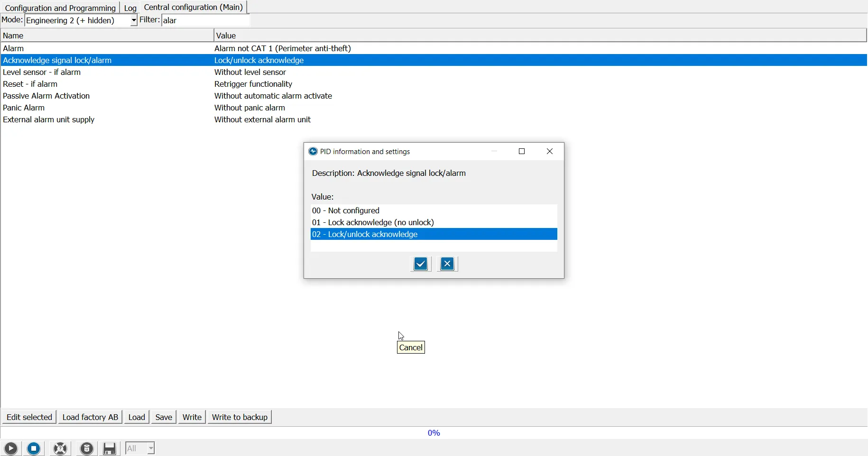Screen dimensions: 868x456
Task: Click the trash can icon
Action: pos(87,448)
